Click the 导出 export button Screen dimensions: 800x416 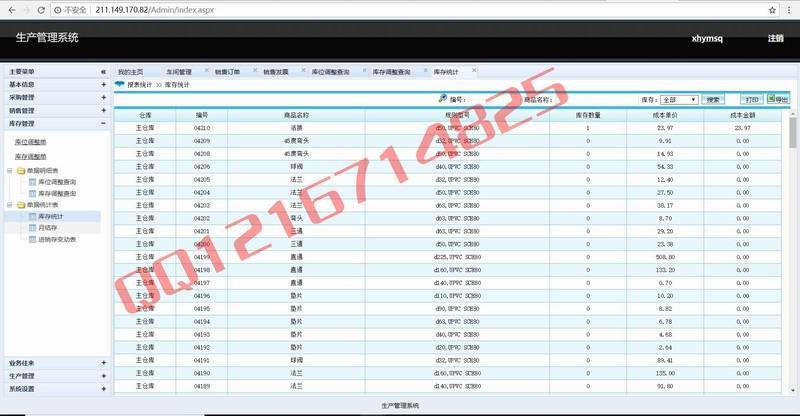778,99
